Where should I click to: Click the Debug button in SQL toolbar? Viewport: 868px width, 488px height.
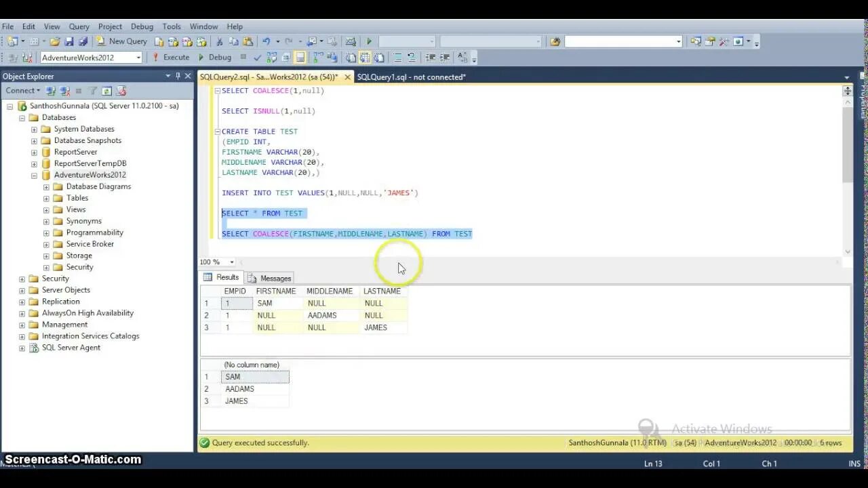coord(214,58)
